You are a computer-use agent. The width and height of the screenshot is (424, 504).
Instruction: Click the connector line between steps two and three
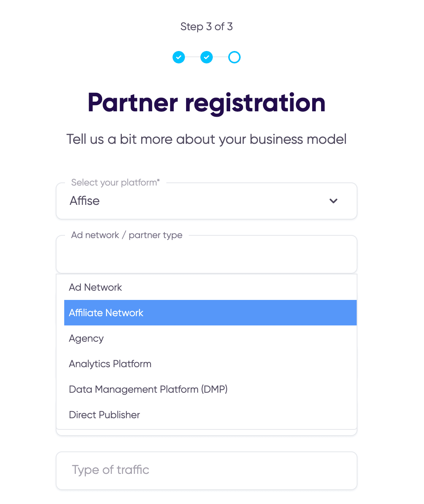coord(221,57)
